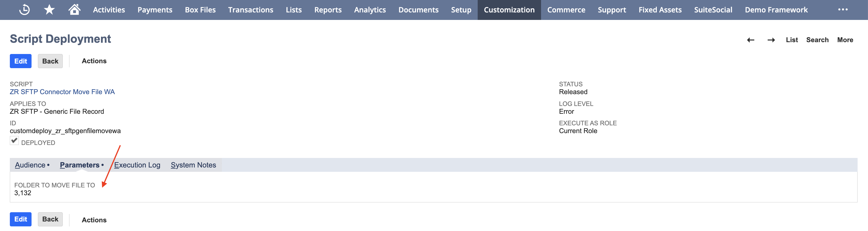Click the status value Released

[x=573, y=92]
